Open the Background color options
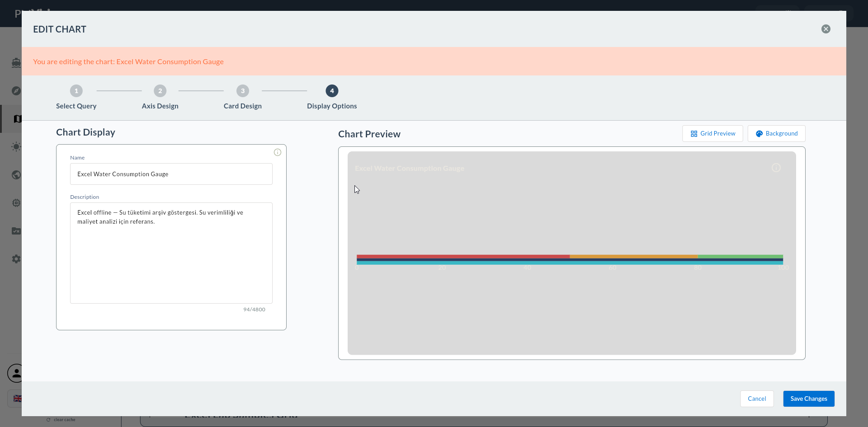868x427 pixels. coord(776,134)
